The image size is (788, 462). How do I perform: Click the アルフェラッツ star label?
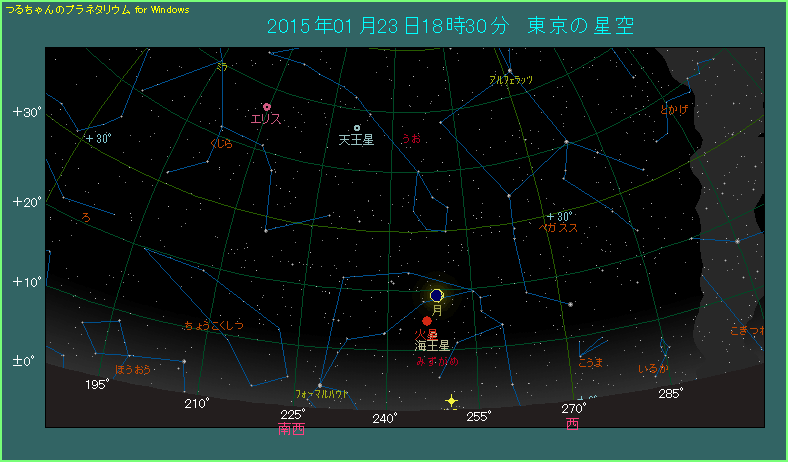coord(511,79)
